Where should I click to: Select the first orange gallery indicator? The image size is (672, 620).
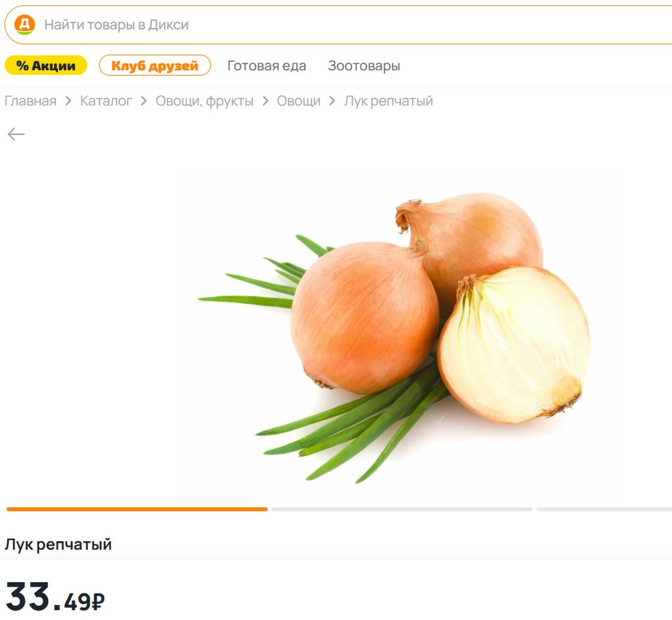tap(137, 509)
